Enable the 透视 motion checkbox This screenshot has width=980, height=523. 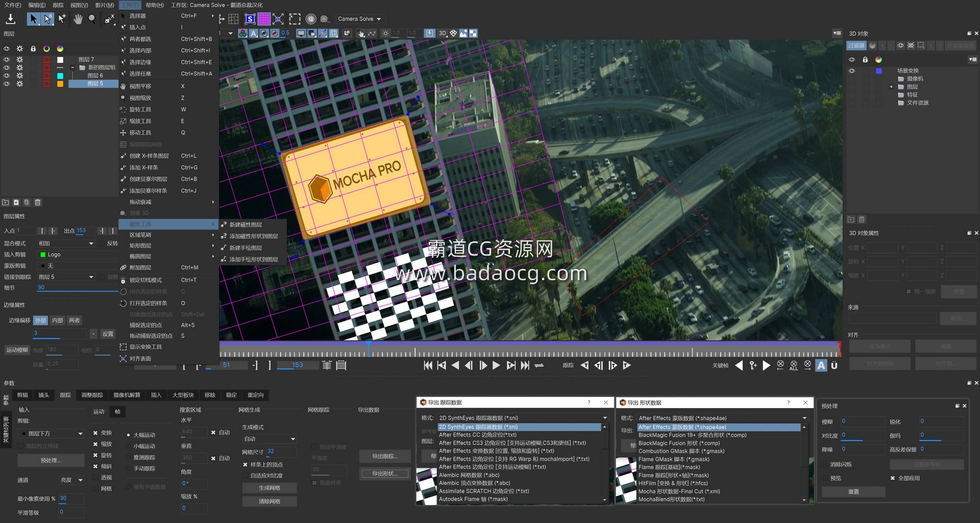(95, 478)
